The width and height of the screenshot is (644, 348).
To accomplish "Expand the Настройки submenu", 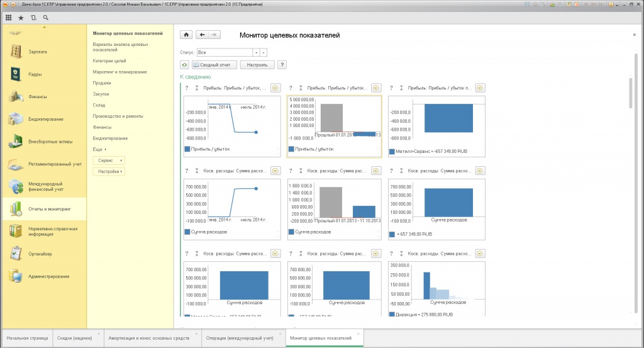I will click(109, 171).
